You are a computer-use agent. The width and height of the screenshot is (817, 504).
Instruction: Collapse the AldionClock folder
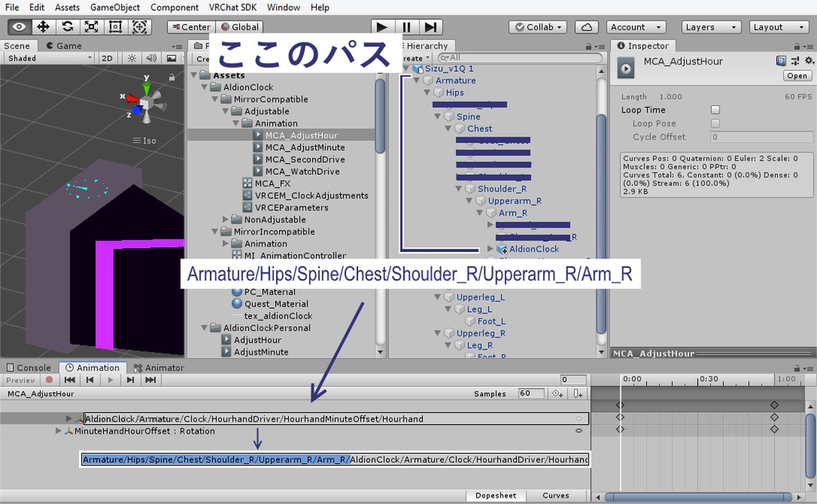(x=204, y=87)
